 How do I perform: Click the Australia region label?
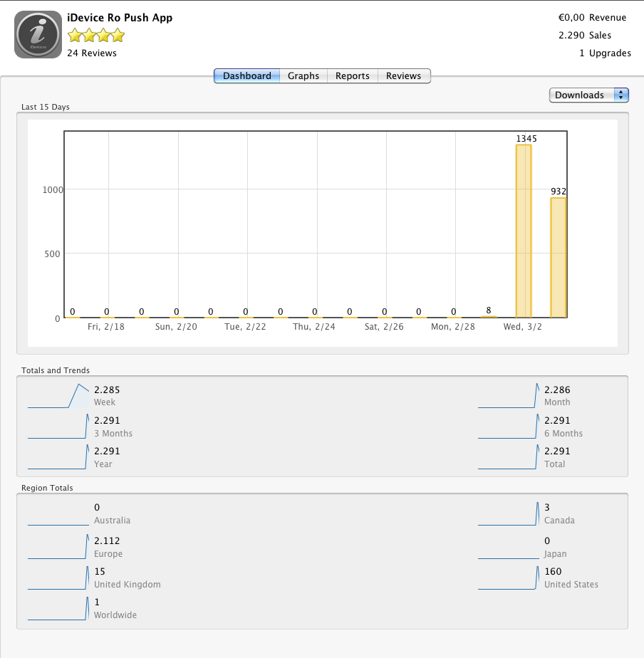112,521
